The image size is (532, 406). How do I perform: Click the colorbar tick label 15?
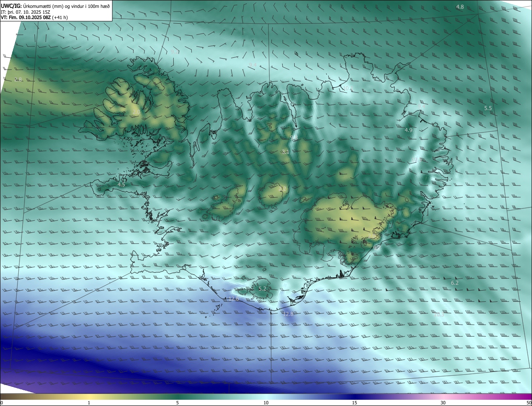(x=355, y=403)
